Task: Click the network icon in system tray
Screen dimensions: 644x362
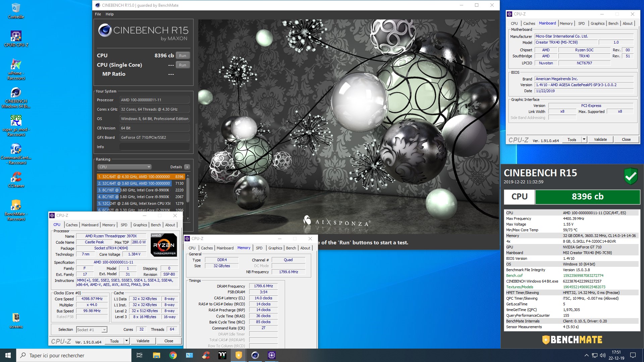Action: pos(594,355)
